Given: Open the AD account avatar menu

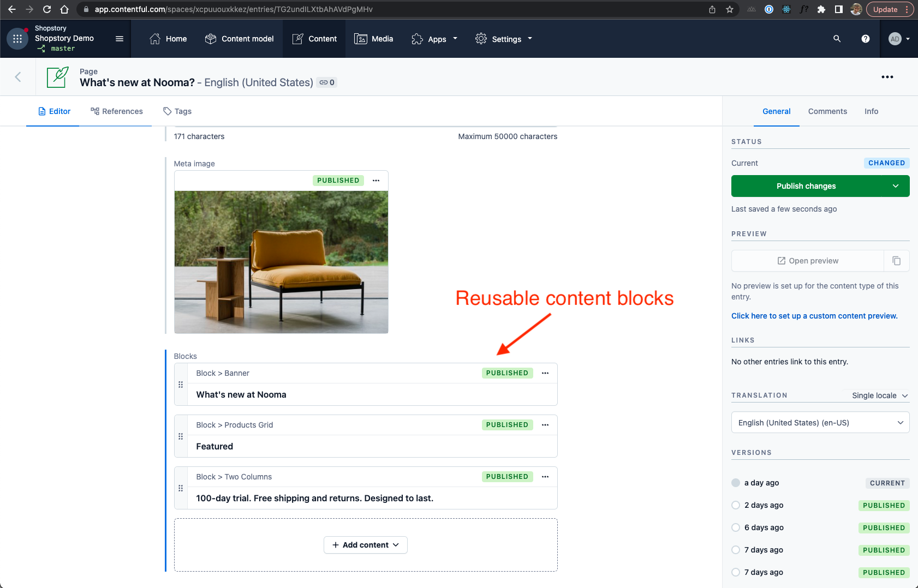Looking at the screenshot, I should [x=899, y=39].
